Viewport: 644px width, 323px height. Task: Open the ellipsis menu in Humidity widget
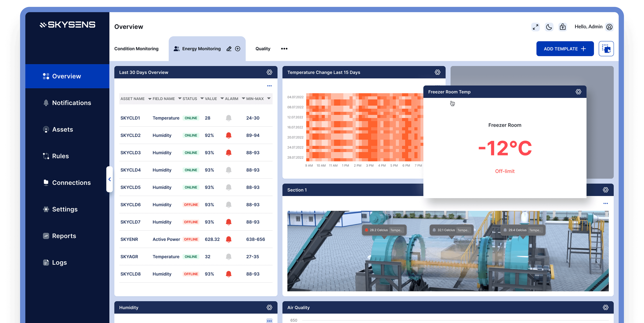[269, 320]
